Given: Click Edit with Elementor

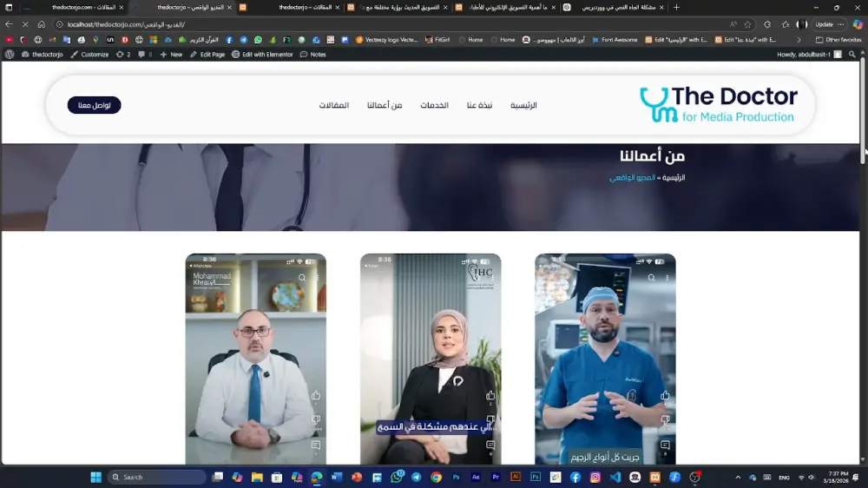Looking at the screenshot, I should 262,55.
